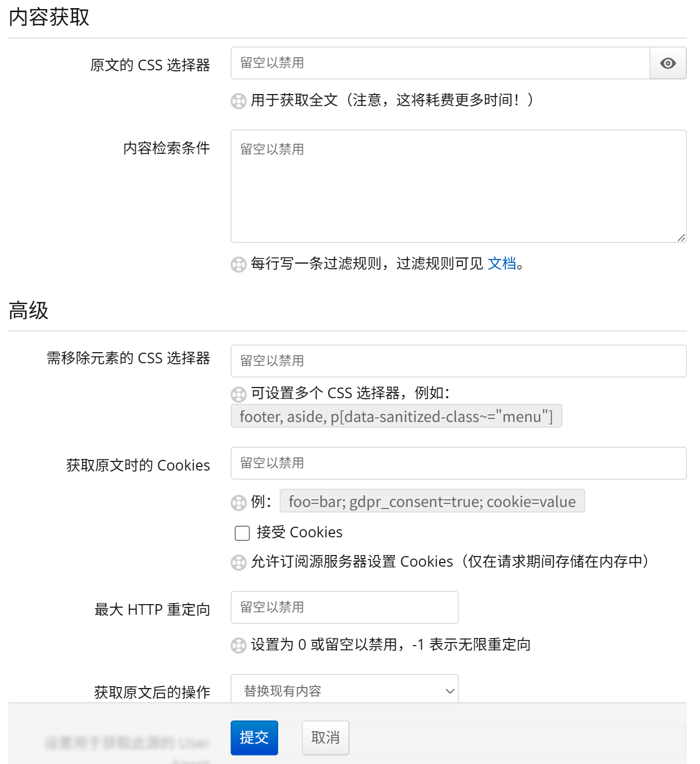Click the help icon next to full-text fetch note

[238, 101]
